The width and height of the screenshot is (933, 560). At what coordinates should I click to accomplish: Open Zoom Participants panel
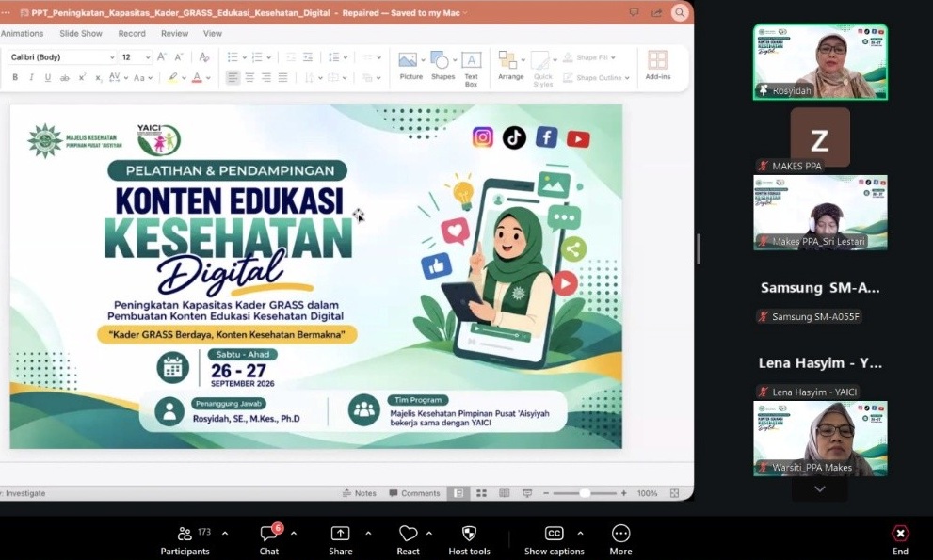click(x=185, y=540)
